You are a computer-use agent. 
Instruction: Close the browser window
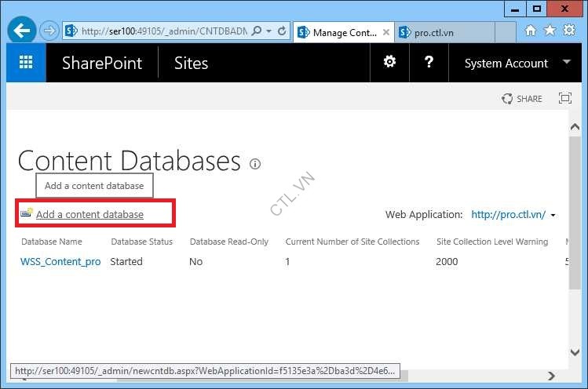coord(564,9)
